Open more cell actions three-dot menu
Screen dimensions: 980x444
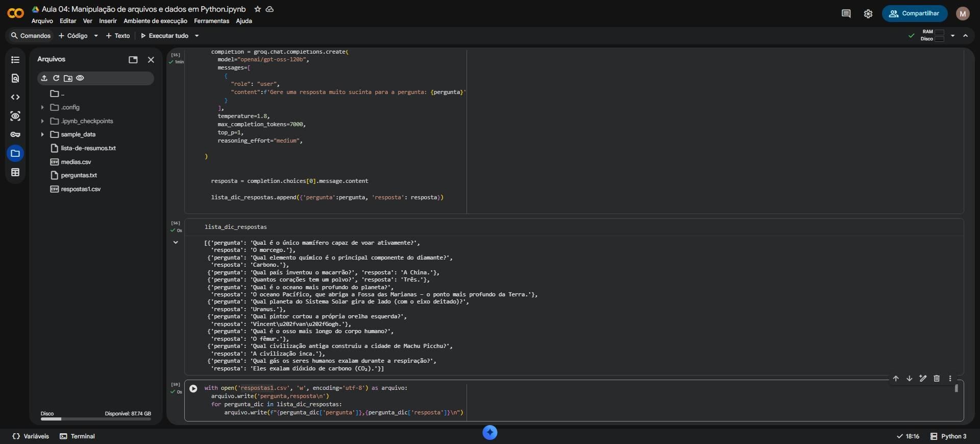point(950,379)
